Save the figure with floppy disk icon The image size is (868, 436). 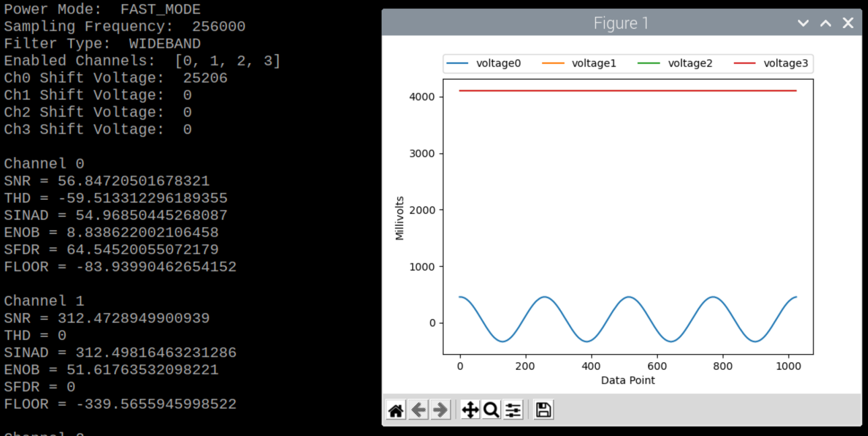click(543, 410)
